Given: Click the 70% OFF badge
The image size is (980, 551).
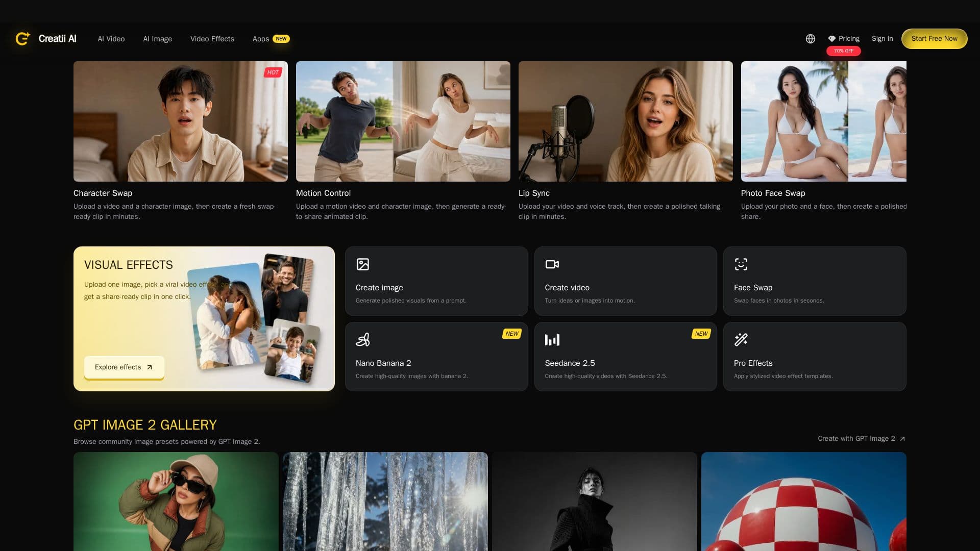Looking at the screenshot, I should pos(843,51).
